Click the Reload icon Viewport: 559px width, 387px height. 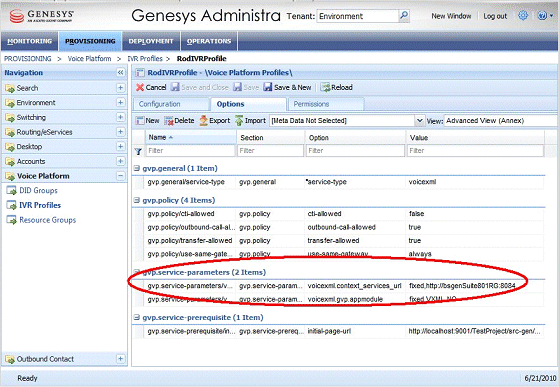tap(325, 87)
